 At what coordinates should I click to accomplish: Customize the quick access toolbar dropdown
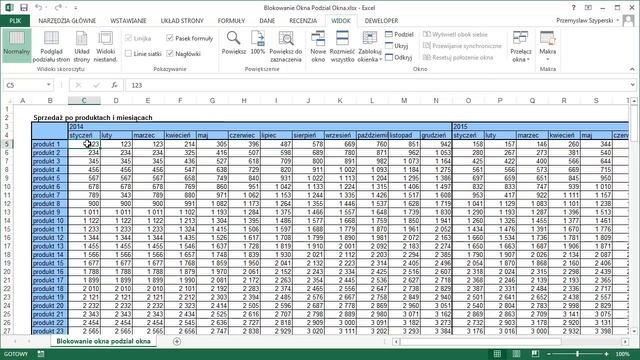click(76, 8)
